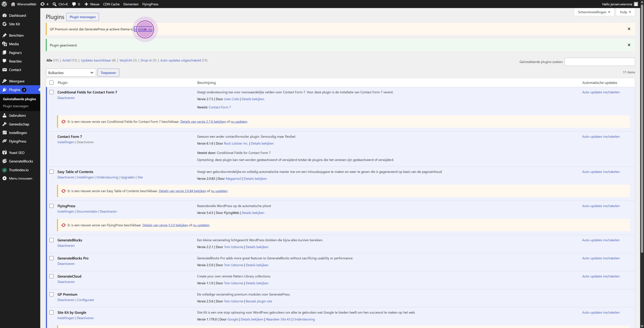Click the Trustindex.io checkmark icon
Viewport: 644px width, 328px height.
pyautogui.click(x=5, y=170)
